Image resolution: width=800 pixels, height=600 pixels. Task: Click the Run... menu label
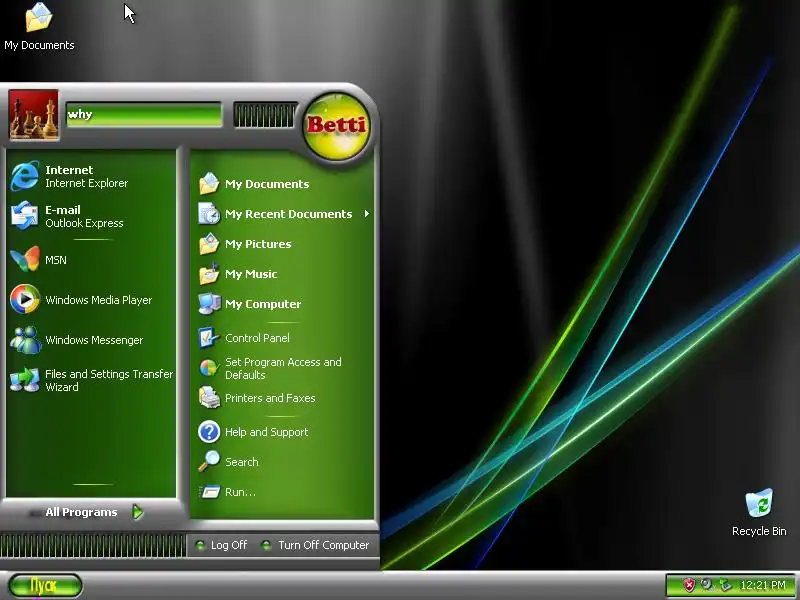240,492
